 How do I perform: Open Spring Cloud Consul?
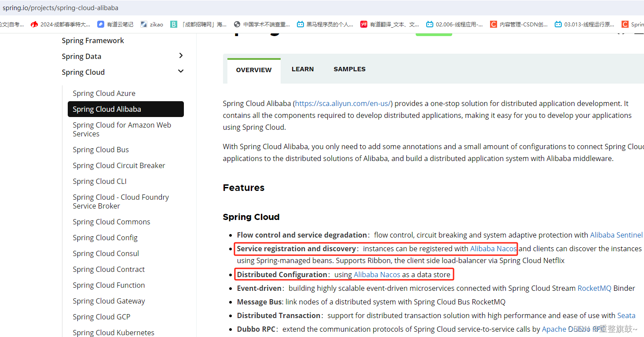[106, 253]
